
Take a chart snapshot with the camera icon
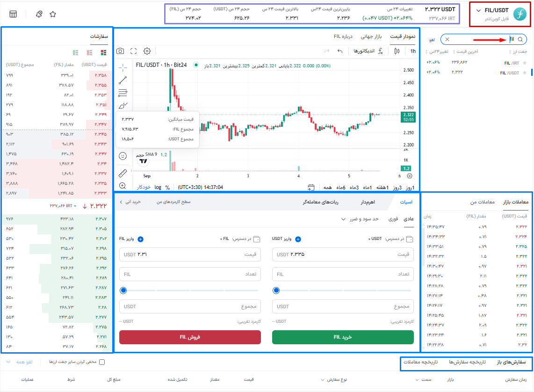(121, 51)
